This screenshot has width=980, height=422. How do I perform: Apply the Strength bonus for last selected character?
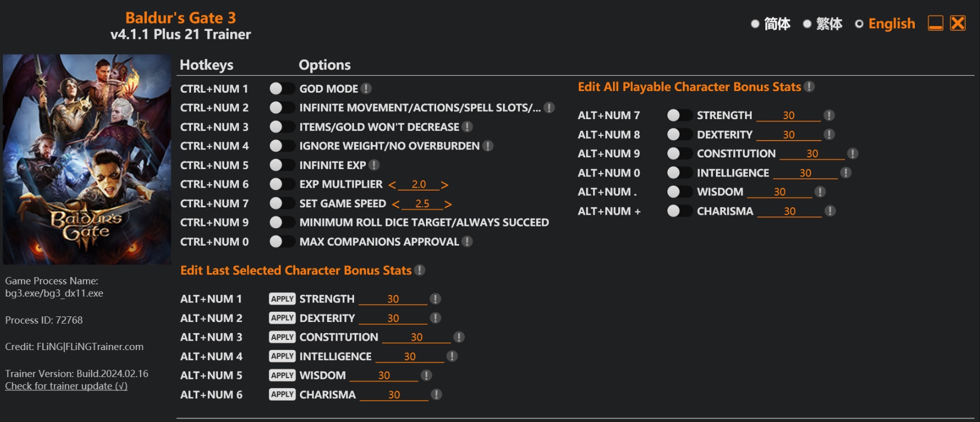tap(282, 299)
